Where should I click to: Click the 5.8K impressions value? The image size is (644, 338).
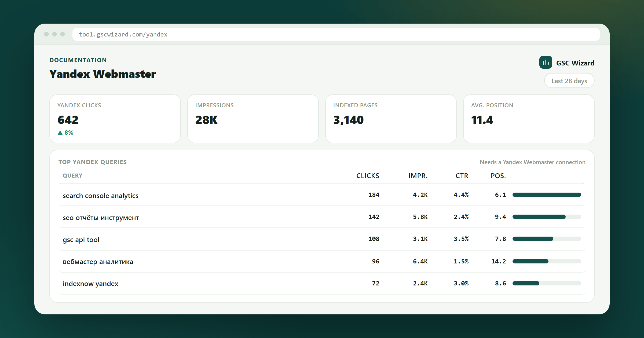(x=420, y=217)
